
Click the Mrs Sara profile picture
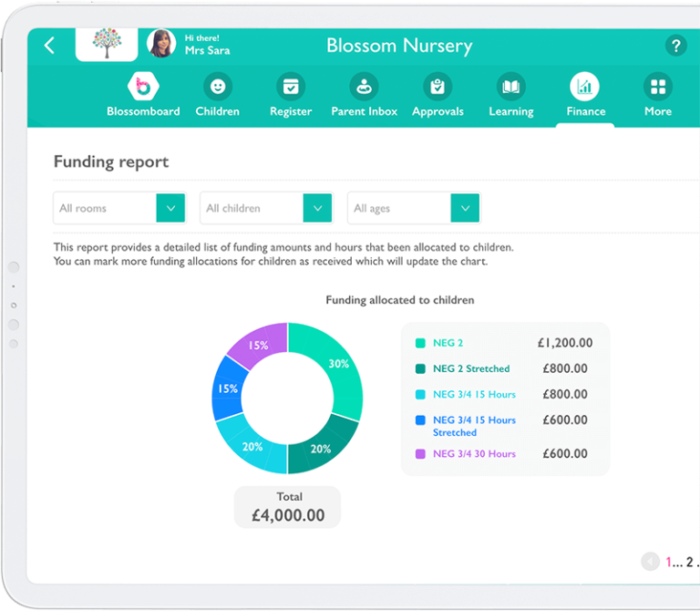pyautogui.click(x=161, y=44)
